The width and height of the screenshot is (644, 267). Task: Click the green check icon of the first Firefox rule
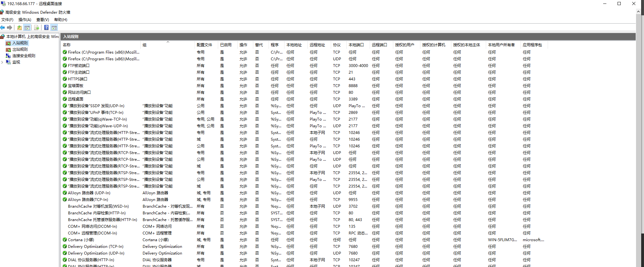click(x=65, y=52)
